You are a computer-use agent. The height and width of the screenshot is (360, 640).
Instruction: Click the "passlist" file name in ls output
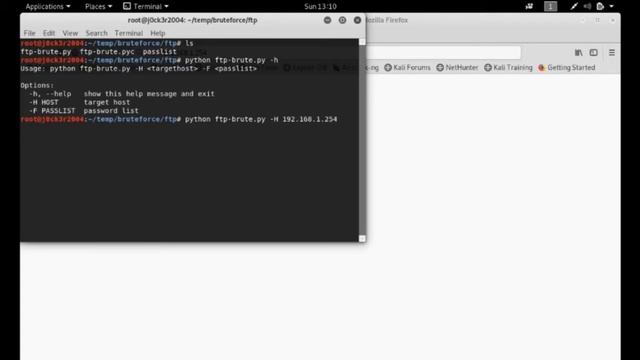click(160, 52)
